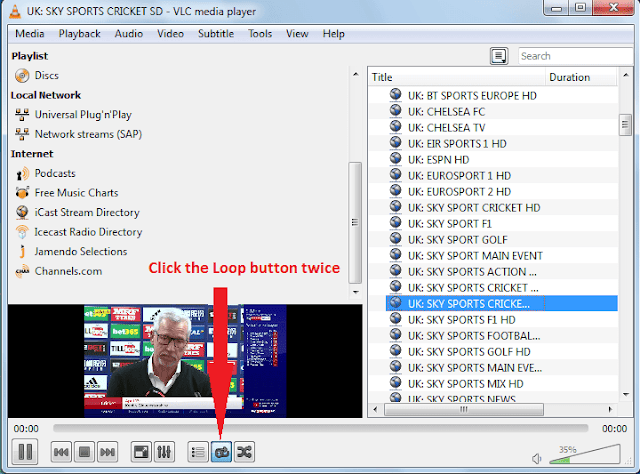Select UK: EIR SPORTS 1 HD
The width and height of the screenshot is (640, 474).
click(x=457, y=144)
